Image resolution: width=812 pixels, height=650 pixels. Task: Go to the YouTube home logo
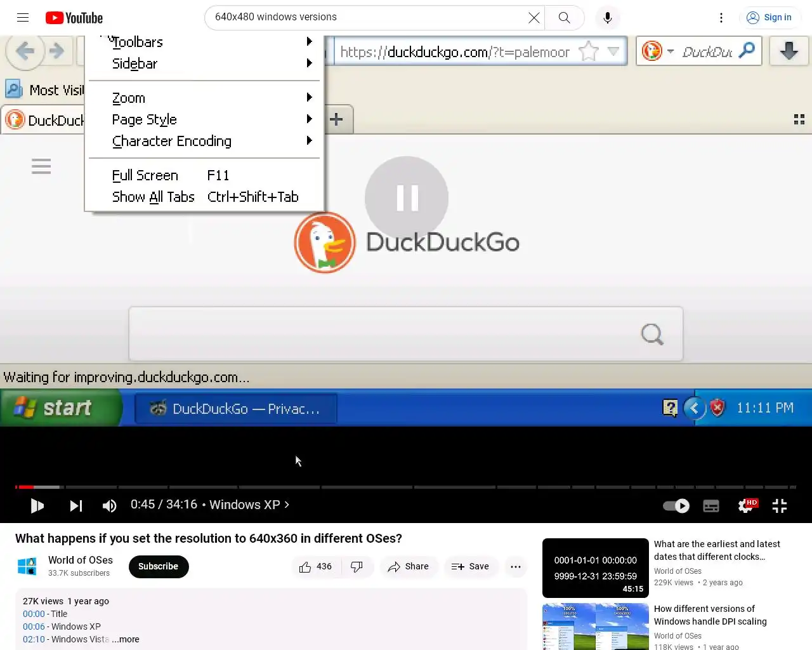coord(74,18)
